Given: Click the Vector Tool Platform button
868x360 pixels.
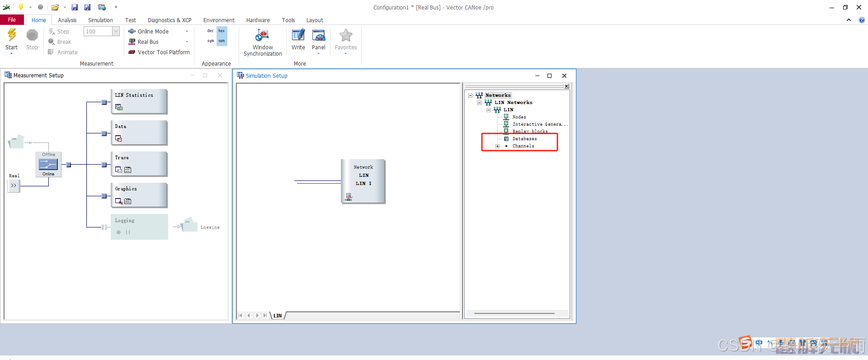Looking at the screenshot, I should (159, 52).
